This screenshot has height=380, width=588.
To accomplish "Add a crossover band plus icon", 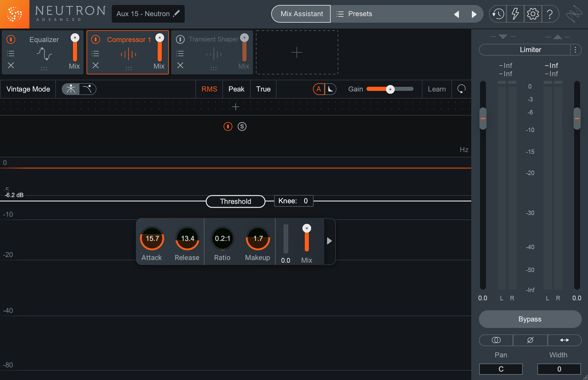I will pos(236,106).
